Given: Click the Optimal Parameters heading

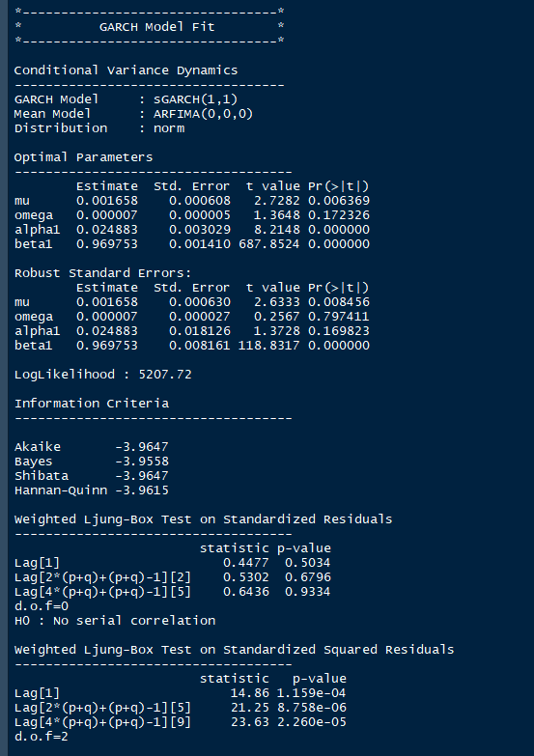Looking at the screenshot, I should [83, 157].
